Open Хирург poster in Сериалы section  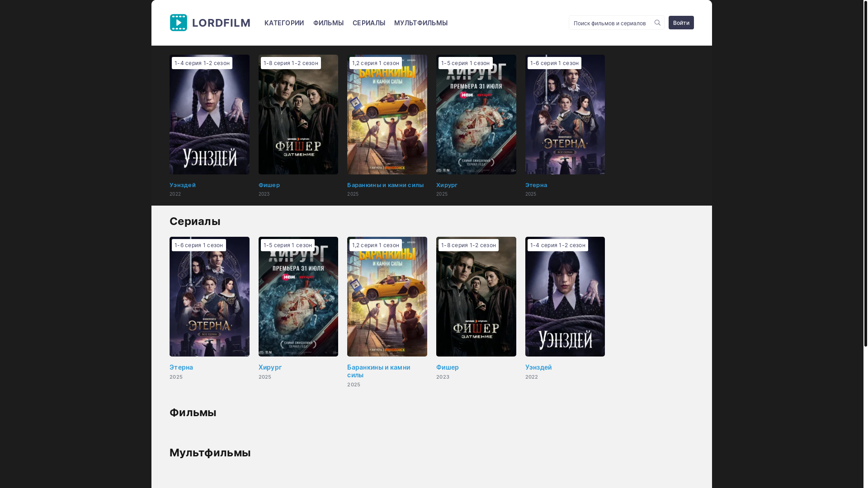298,296
